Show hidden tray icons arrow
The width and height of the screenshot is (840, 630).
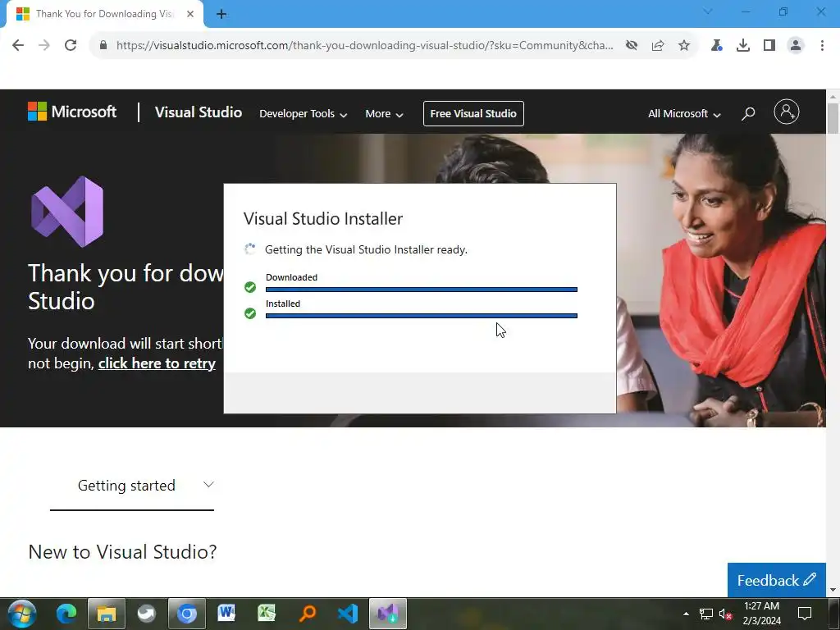point(686,614)
